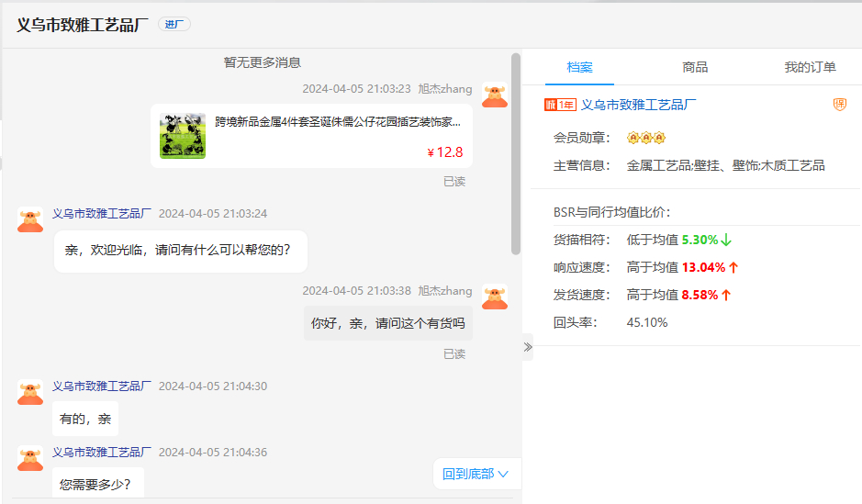Click seller avatar at 21:04:36 message

(30, 458)
